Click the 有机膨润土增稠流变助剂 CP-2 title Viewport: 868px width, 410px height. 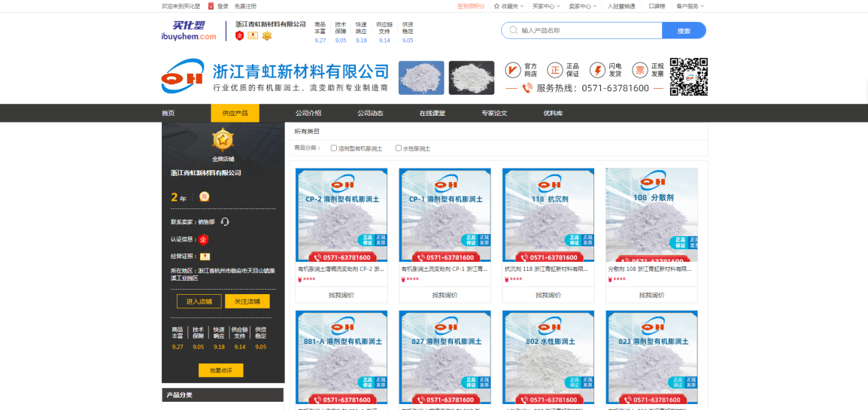click(341, 269)
